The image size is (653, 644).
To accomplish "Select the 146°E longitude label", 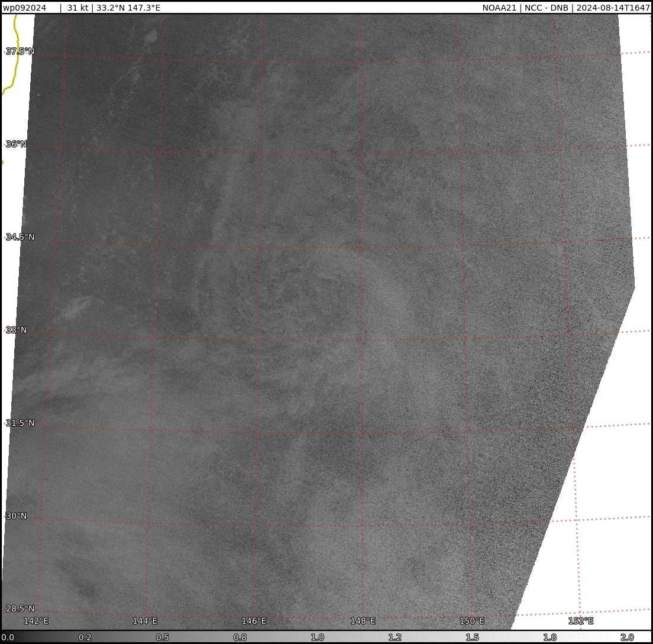I will [x=254, y=620].
